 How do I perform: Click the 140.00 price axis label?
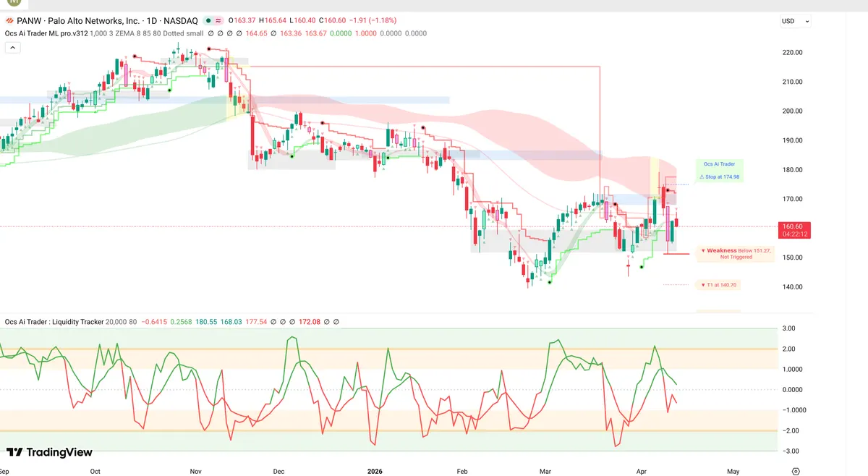[x=793, y=286]
